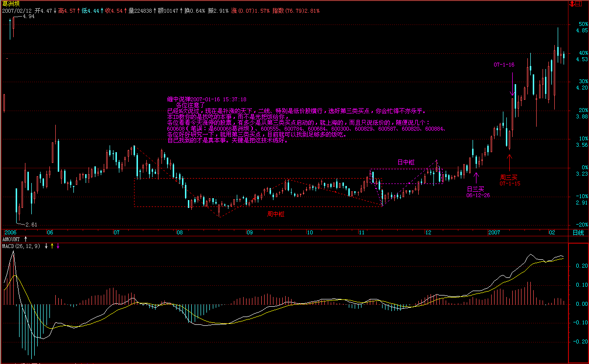Click the white up arrow beside AMOUNT
The width and height of the screenshot is (589, 364).
26,239
